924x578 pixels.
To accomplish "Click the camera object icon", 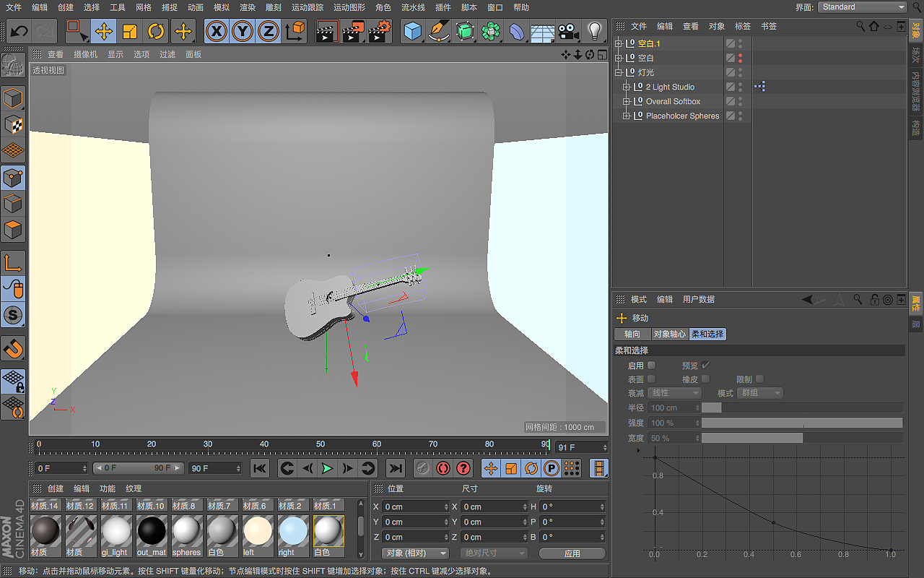I will pyautogui.click(x=569, y=31).
